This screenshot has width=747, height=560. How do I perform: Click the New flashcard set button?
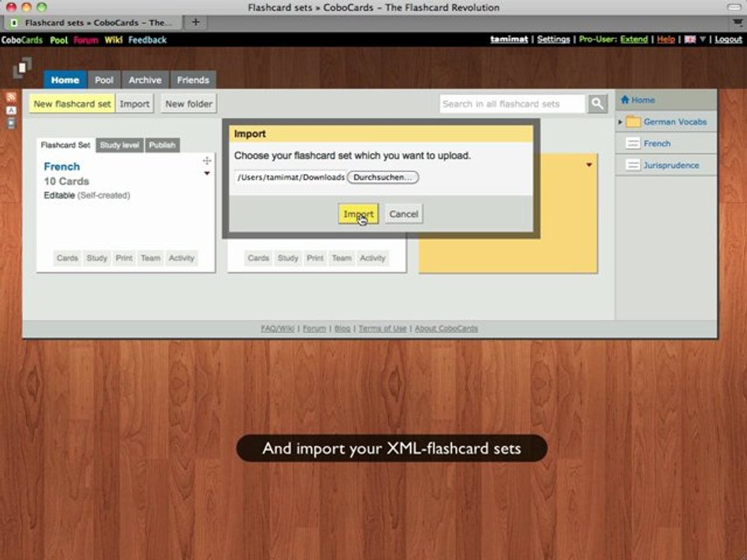[72, 103]
